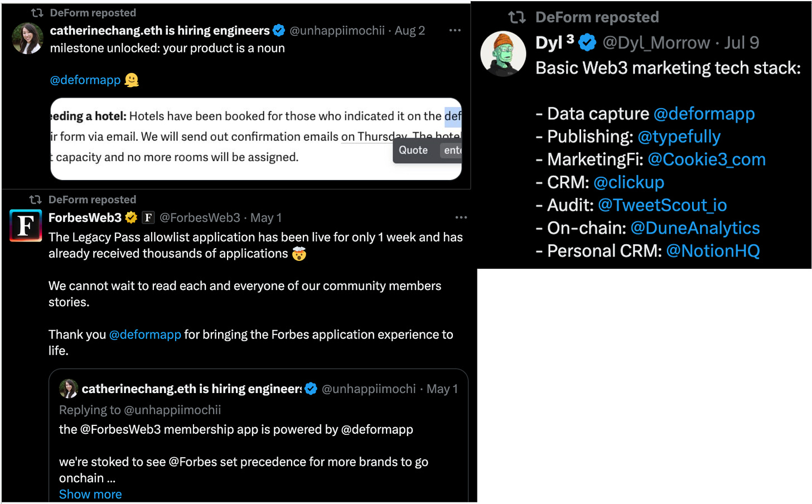Viewport: 812px width, 504px height.
Task: Open @deformapp mention in the Forbes tweet
Action: coord(145,335)
